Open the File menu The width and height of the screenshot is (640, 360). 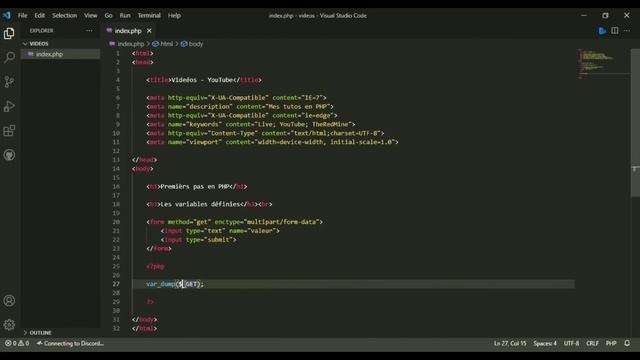click(22, 16)
